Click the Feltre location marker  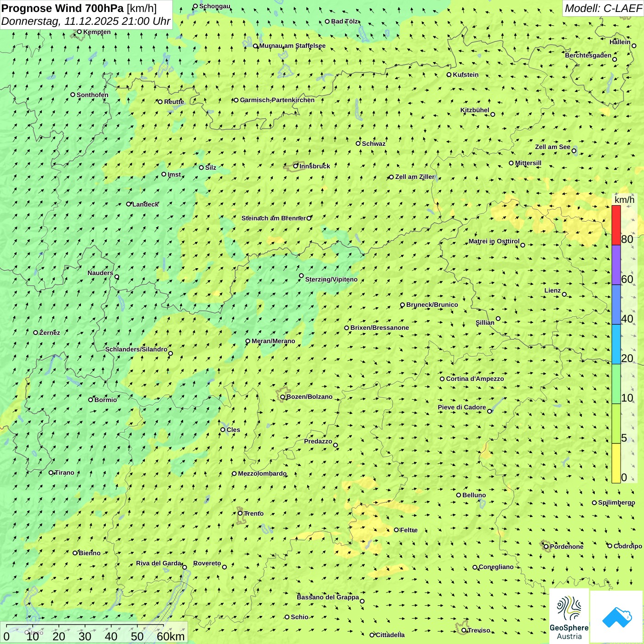tap(396, 530)
